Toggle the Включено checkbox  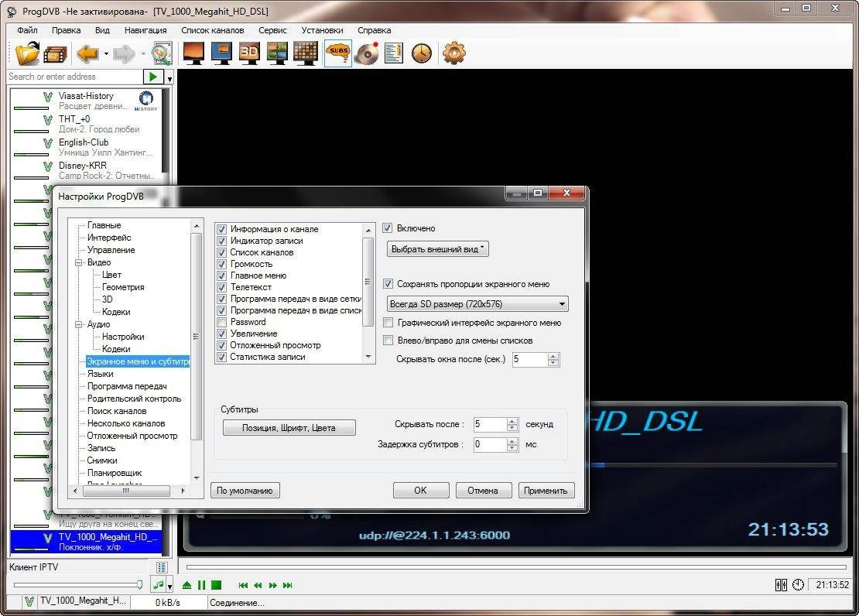pos(388,228)
